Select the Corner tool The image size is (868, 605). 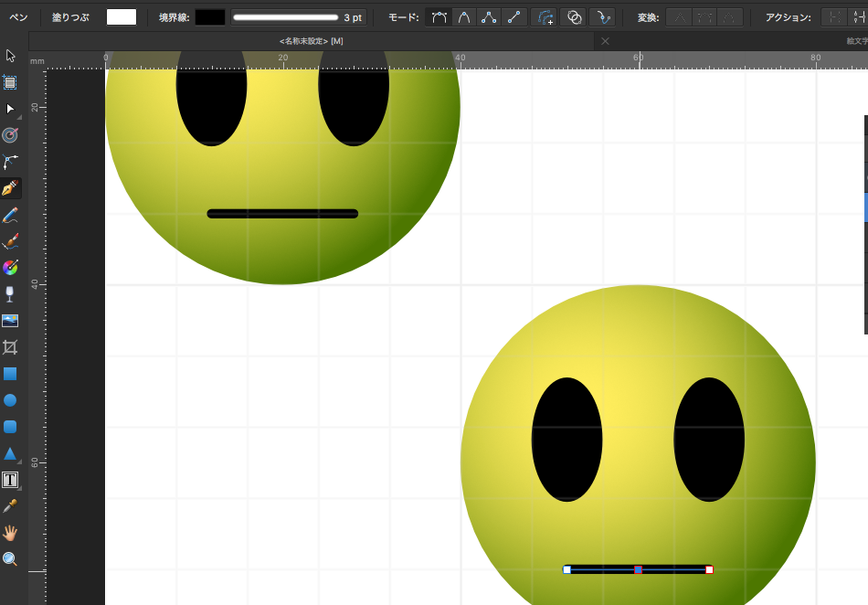point(10,162)
